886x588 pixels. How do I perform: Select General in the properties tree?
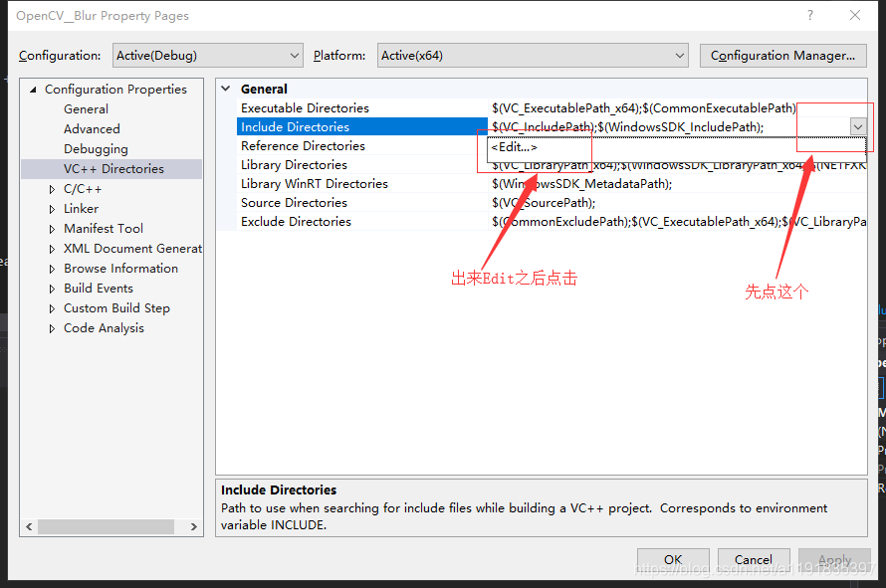86,109
